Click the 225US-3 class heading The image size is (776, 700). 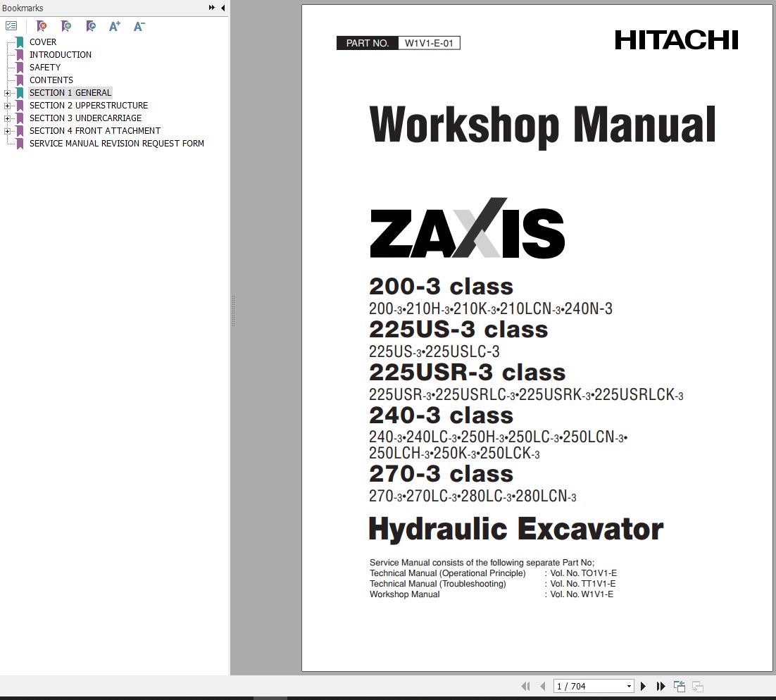tap(458, 330)
